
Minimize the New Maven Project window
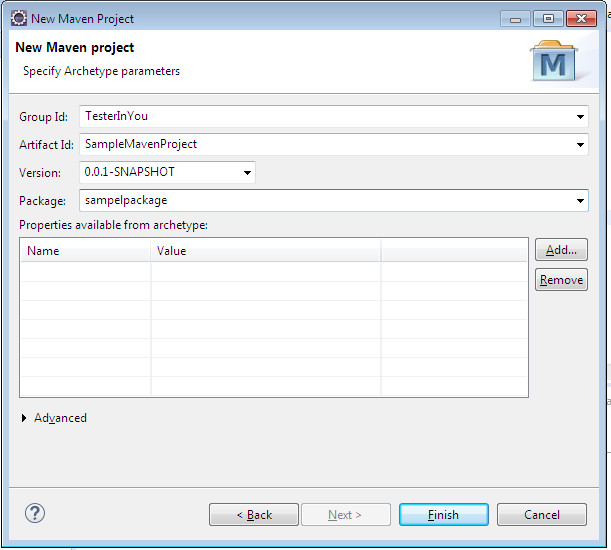point(515,19)
